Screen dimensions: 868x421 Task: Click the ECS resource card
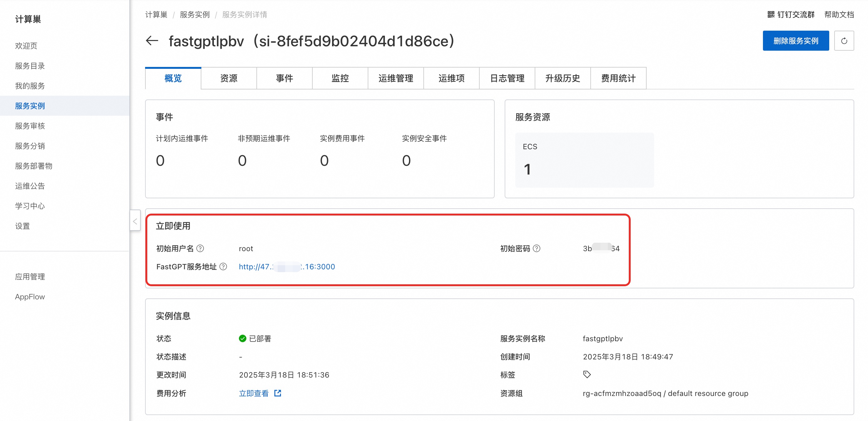click(584, 160)
